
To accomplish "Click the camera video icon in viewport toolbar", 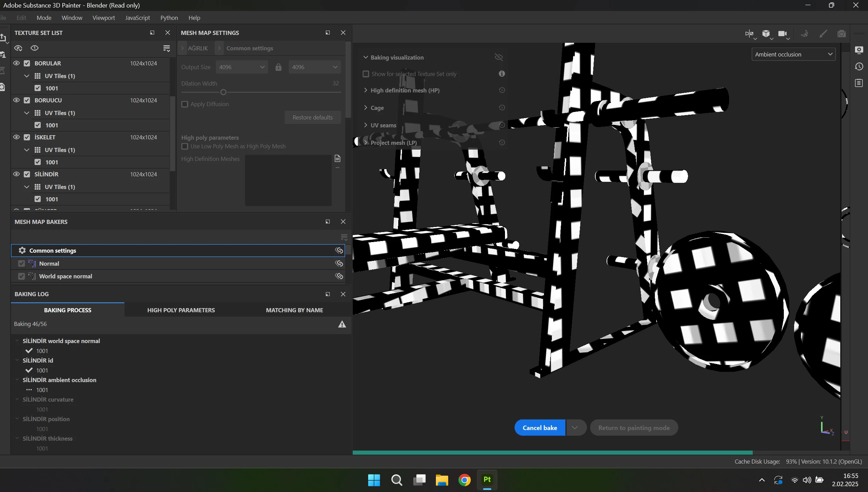I will pos(782,34).
